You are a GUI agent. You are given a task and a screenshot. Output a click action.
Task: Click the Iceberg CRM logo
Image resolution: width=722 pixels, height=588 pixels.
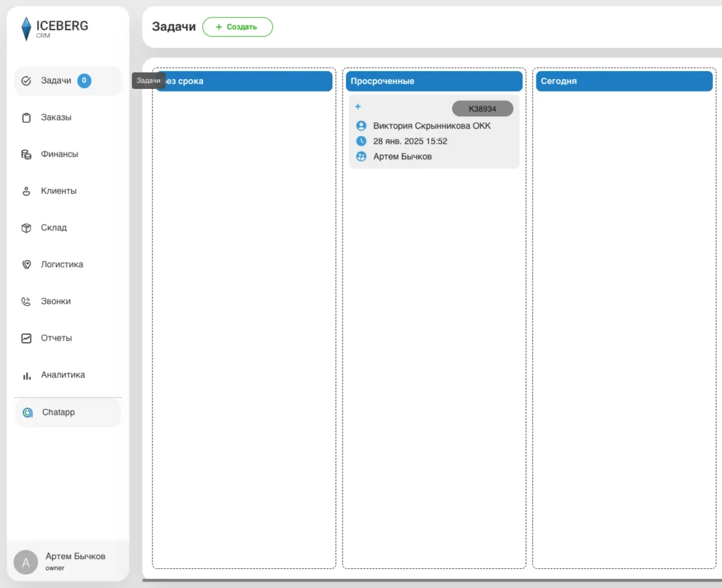coord(54,29)
